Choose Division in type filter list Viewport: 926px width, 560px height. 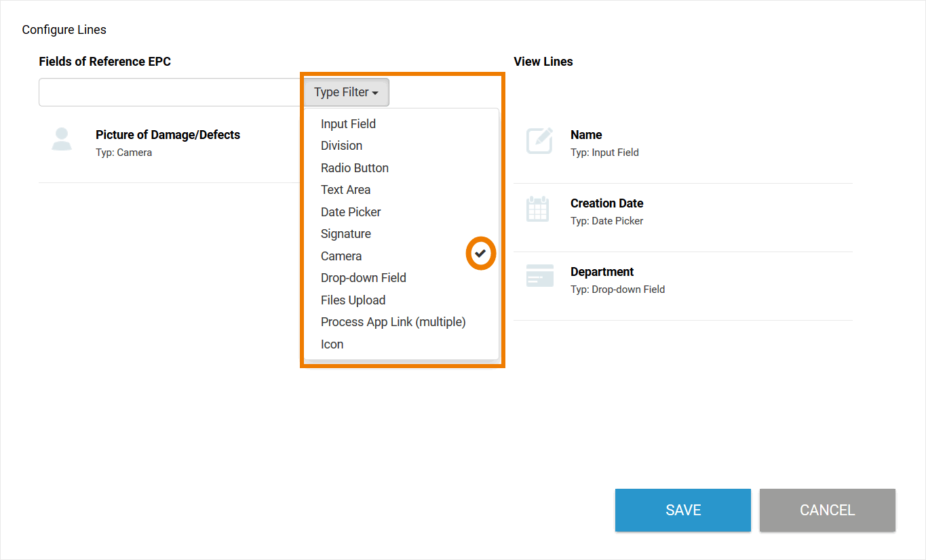tap(341, 146)
